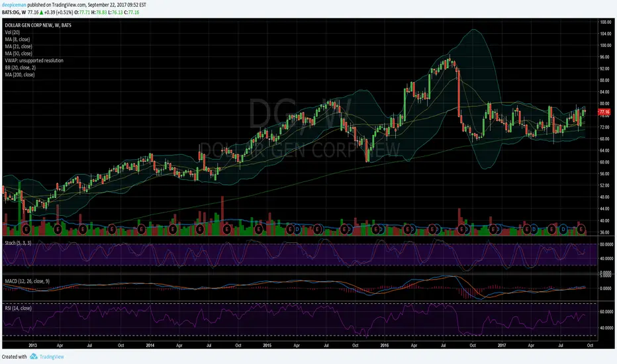Click the 'Stoch (5, 3, 3)' pane label
The height and width of the screenshot is (364, 617).
tap(18, 243)
